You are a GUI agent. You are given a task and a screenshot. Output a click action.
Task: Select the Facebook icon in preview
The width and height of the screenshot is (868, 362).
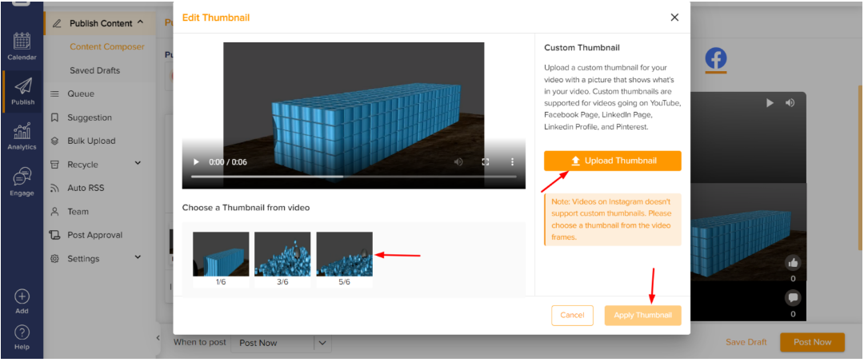point(715,58)
